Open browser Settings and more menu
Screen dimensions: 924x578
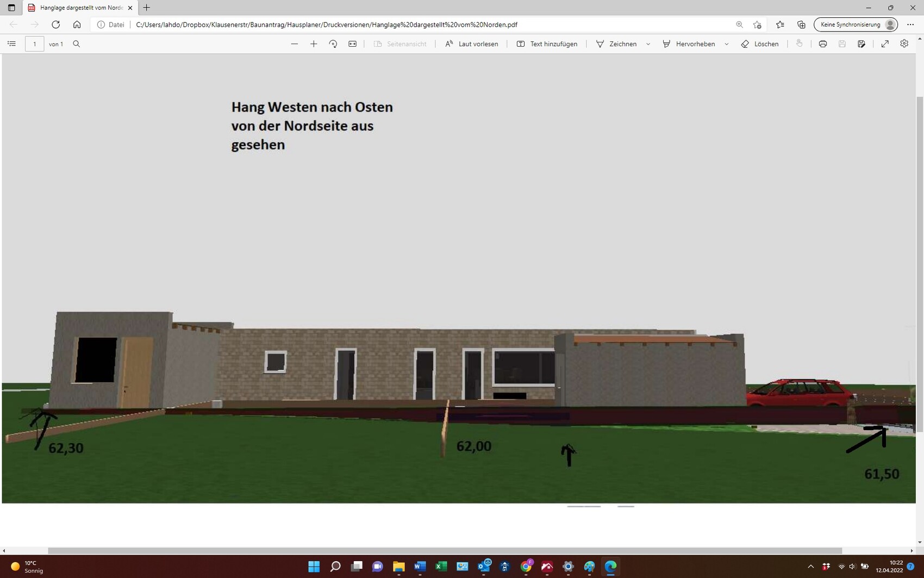click(x=910, y=24)
